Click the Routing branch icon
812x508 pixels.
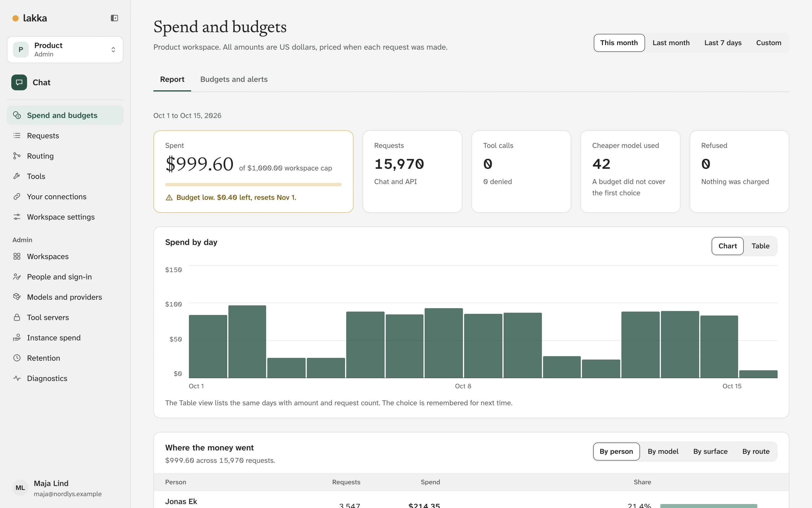17,156
